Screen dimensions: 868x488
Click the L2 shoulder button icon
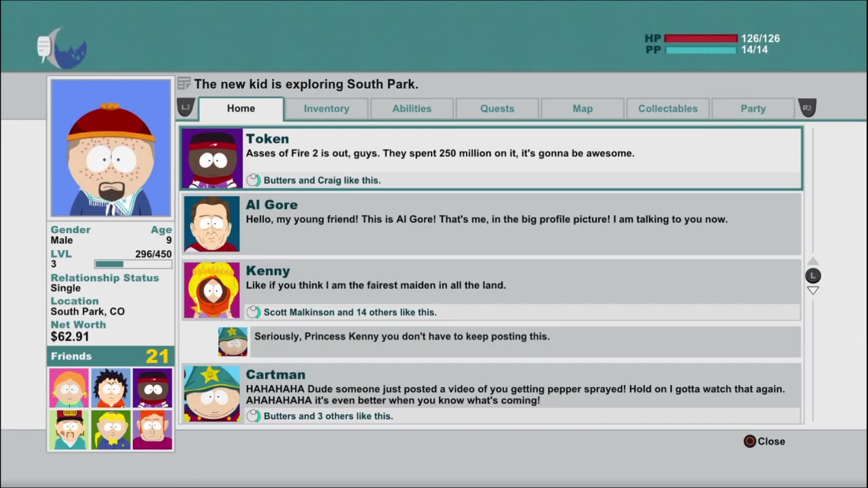[186, 108]
